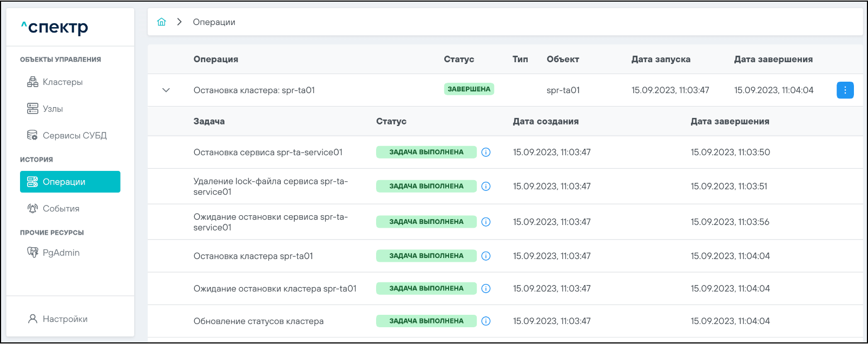868x344 pixels.
Task: Click the Дата запуска column header
Action: [x=660, y=59]
